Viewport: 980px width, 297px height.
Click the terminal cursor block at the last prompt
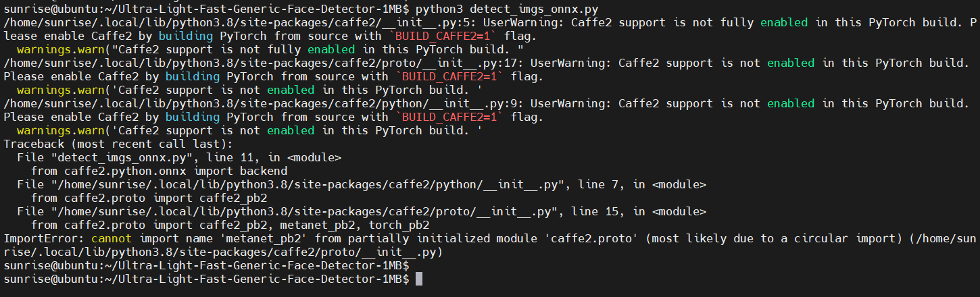[x=419, y=279]
